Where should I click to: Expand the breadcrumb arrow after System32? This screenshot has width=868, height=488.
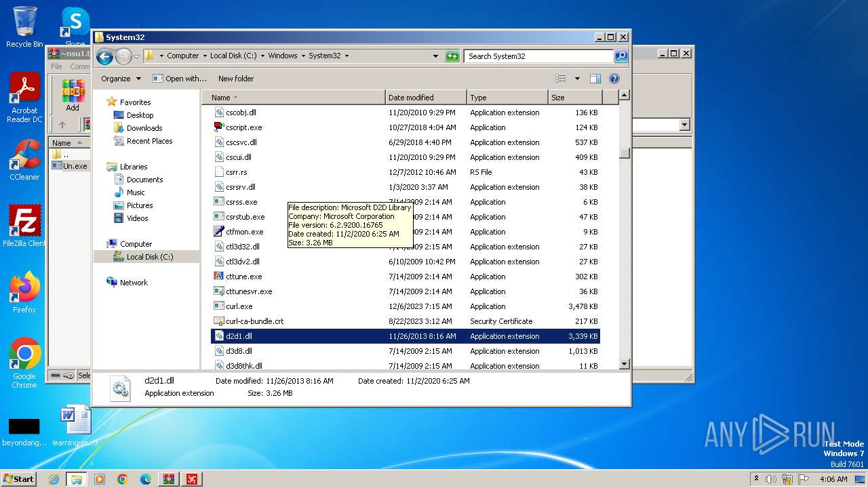(x=347, y=56)
